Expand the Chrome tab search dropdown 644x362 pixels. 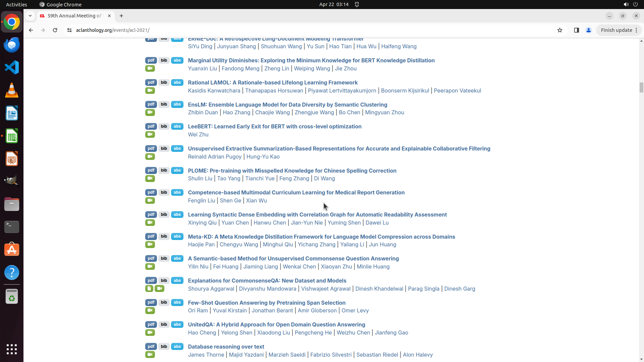[x=30, y=16]
